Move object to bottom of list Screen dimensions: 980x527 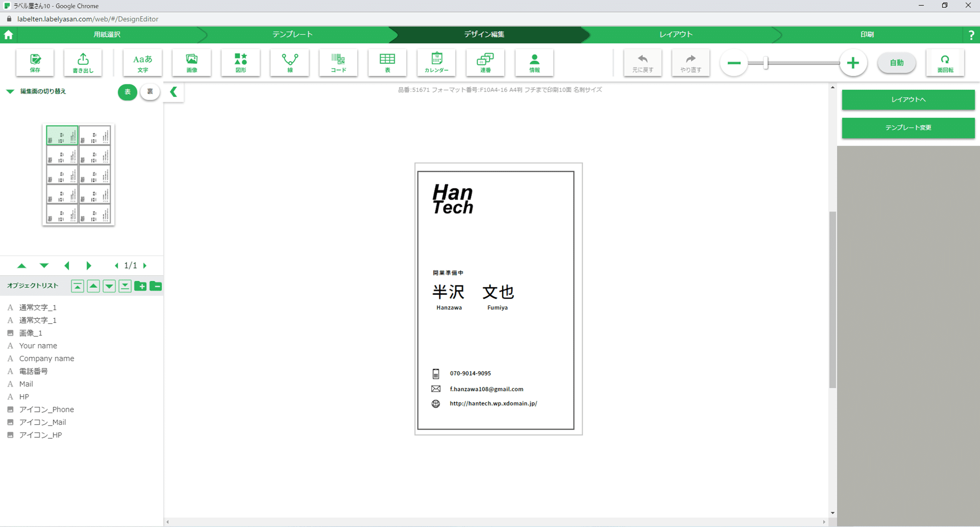tap(125, 286)
